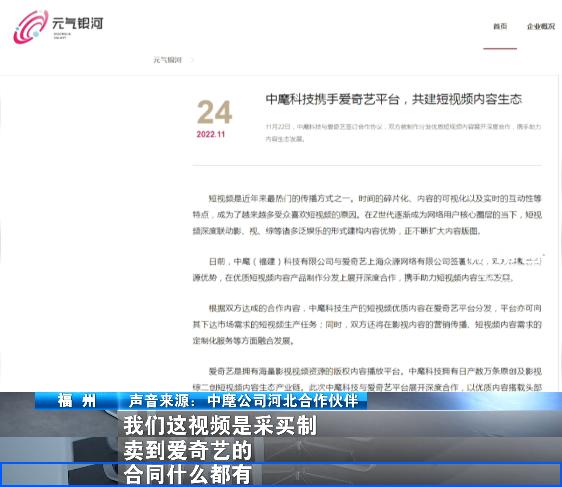The width and height of the screenshot is (562, 487).
Task: Click the 元气银河 breadcrumb link
Action: (x=168, y=60)
